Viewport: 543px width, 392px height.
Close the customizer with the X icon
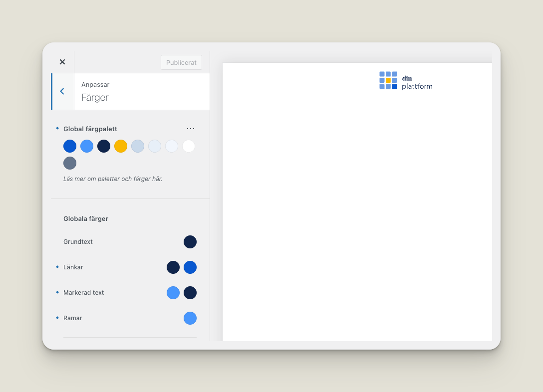coord(62,62)
